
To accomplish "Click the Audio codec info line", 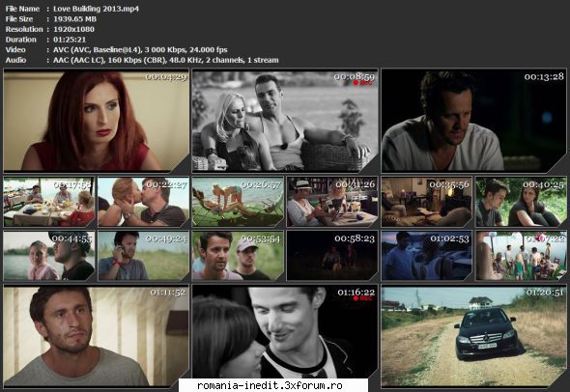I will [166, 60].
